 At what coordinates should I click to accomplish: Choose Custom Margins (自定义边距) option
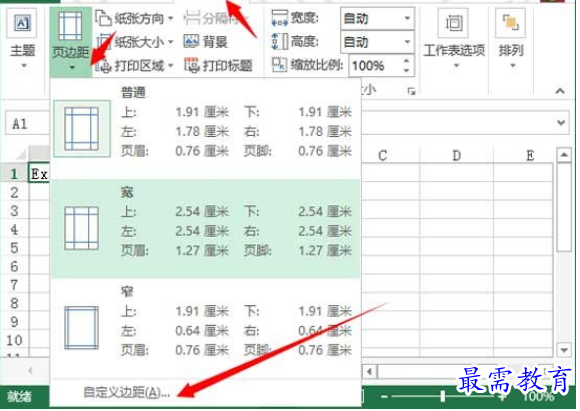point(127,392)
